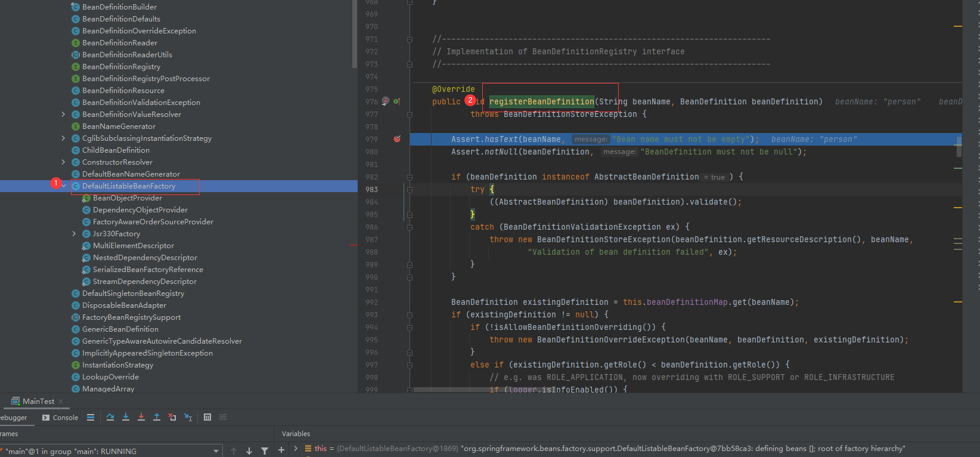Expand the ConstructorResolver tree node
Screen dimensions: 980x457
click(x=64, y=162)
